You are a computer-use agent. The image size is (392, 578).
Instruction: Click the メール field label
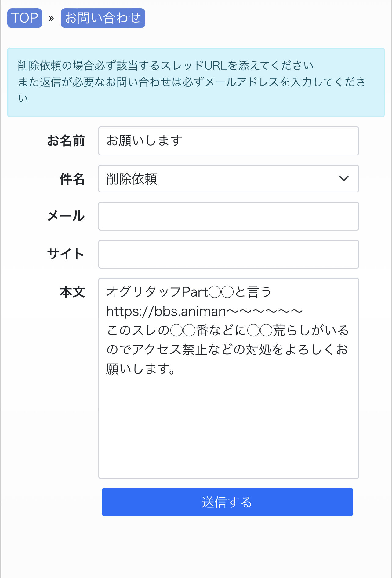coord(66,216)
